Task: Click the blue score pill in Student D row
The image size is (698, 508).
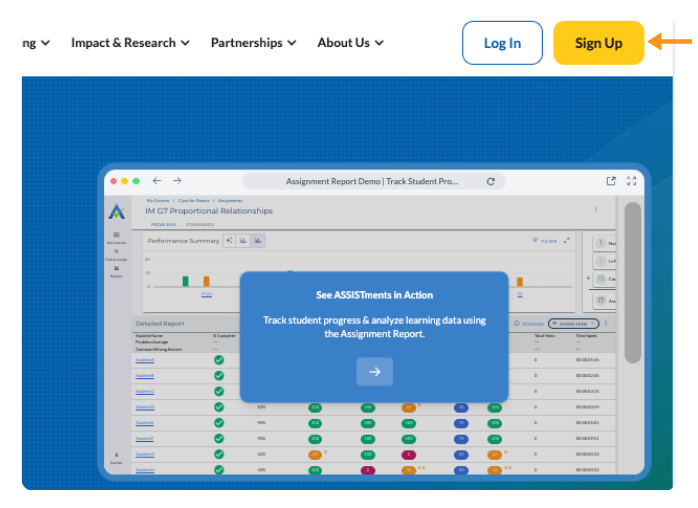Action: 461,407
